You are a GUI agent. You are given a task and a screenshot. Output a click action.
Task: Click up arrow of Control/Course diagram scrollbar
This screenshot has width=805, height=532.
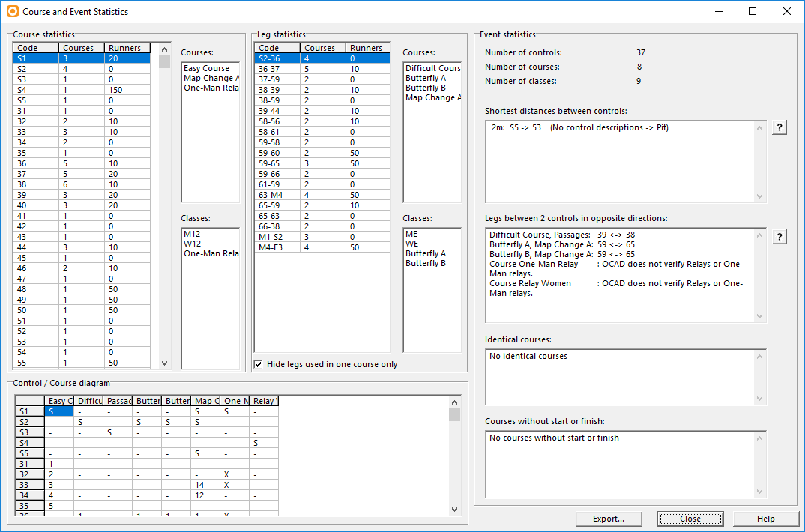tap(454, 402)
